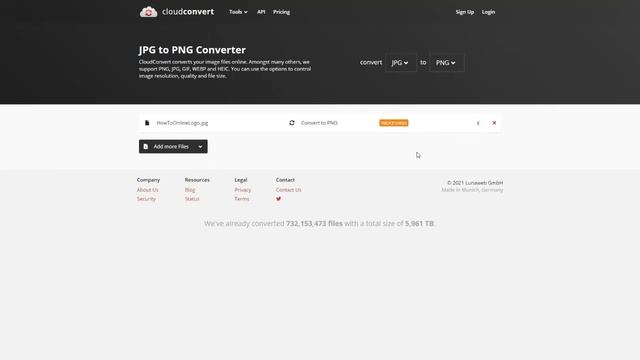Remove HowToOnlineLogo.jpg with the red X
Viewport: 640px width, 360px height.
[494, 123]
